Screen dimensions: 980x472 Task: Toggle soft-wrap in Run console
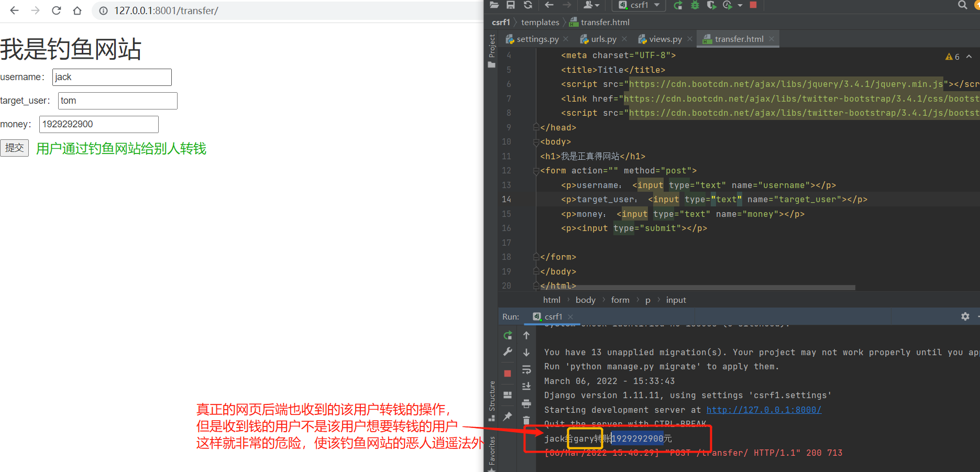pos(526,370)
